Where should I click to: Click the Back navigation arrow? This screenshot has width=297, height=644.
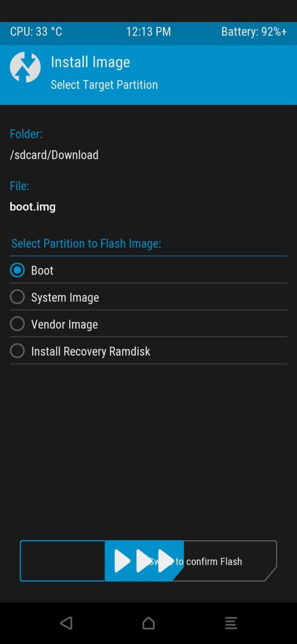66,623
